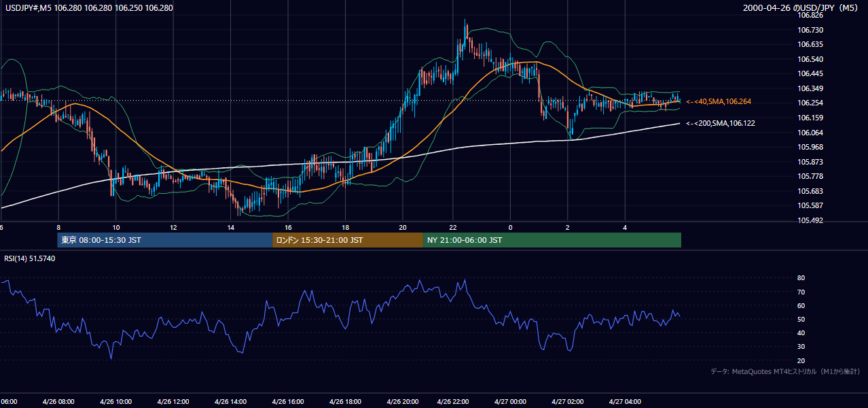This screenshot has width=868, height=408.
Task: Click the 4/26 14:00 time axis label
Action: (230, 402)
